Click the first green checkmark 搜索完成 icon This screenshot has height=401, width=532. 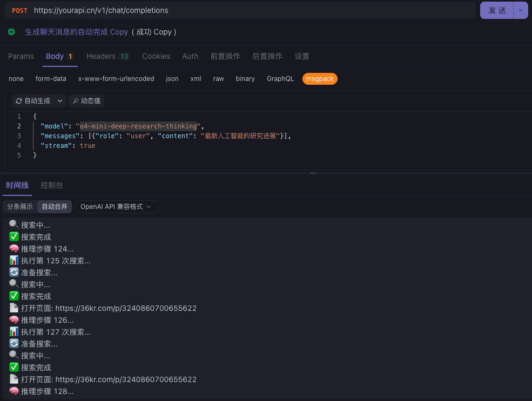(14, 236)
